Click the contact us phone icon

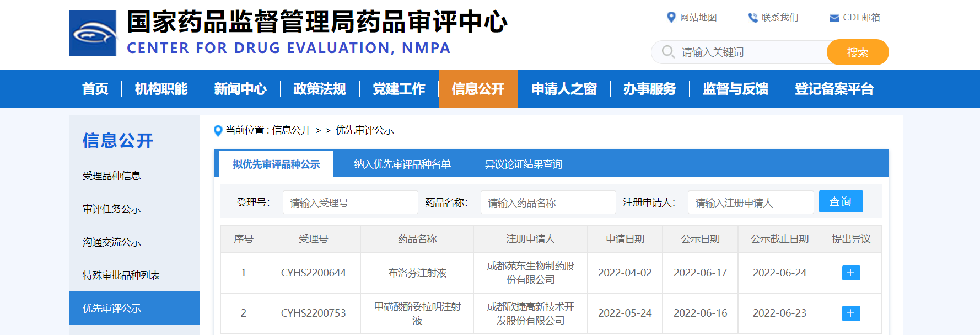tap(752, 18)
